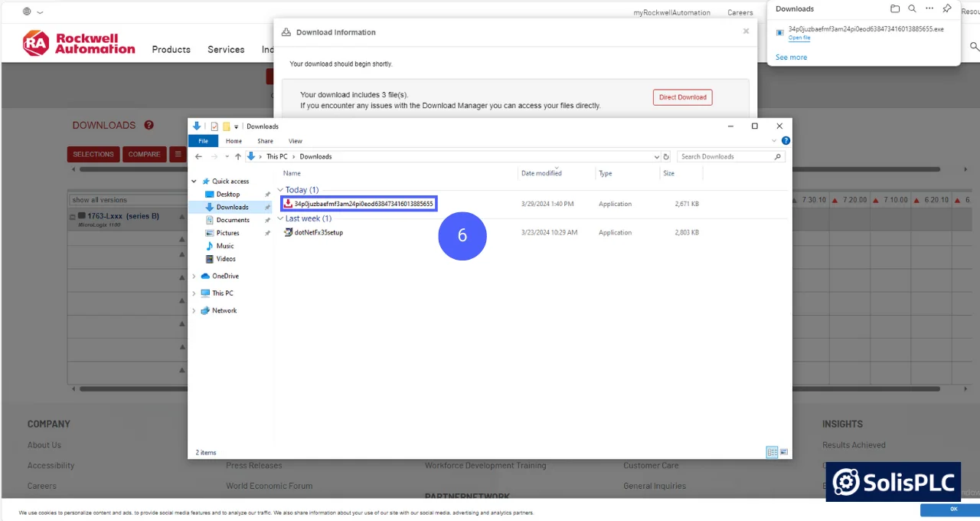This screenshot has height=521, width=980.
Task: Click the blue Help icon in File Explorer's ribbon
Action: point(786,141)
